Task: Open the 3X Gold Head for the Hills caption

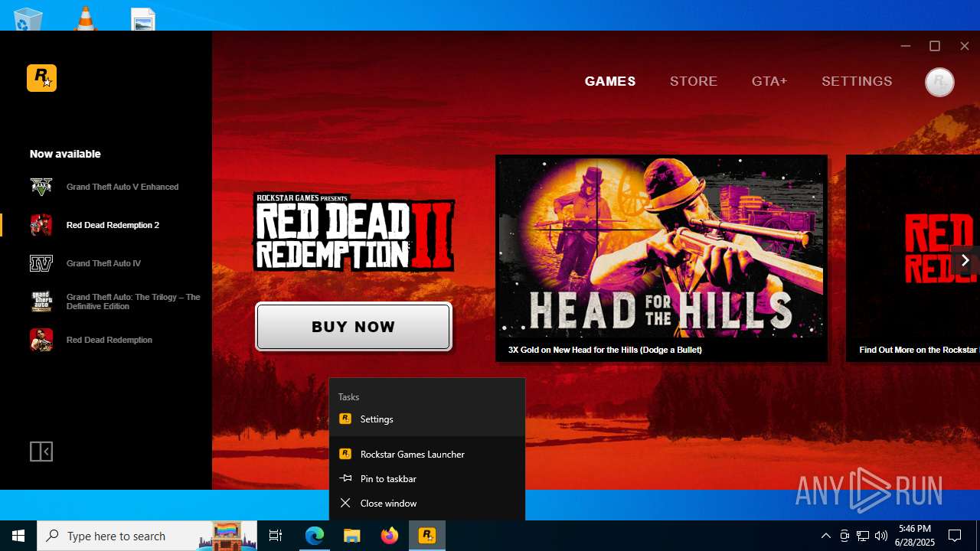Action: (605, 350)
